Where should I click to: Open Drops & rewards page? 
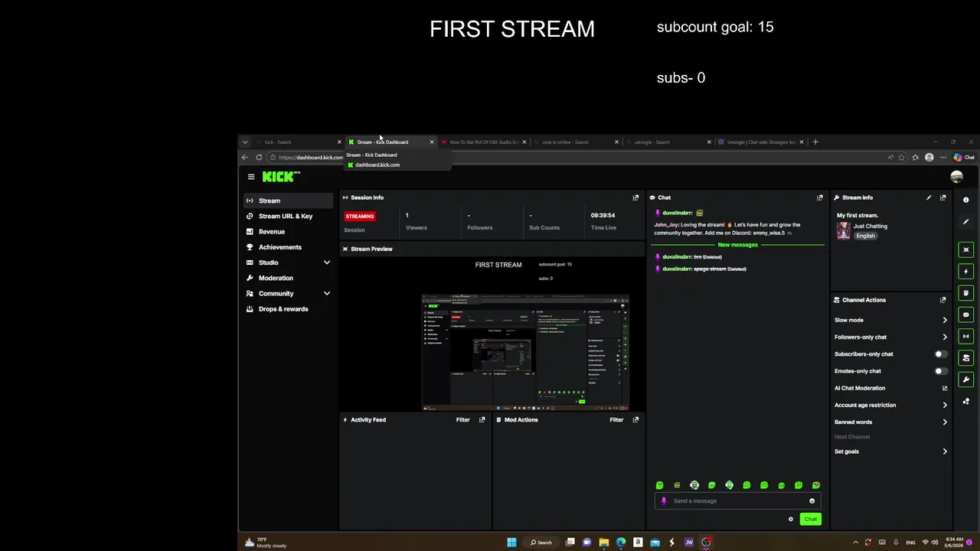tap(288, 308)
